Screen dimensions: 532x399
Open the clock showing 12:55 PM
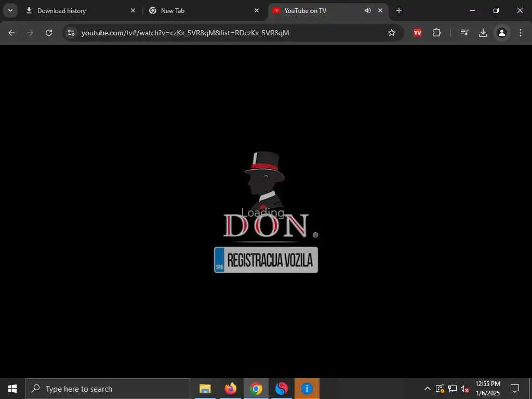pyautogui.click(x=487, y=389)
